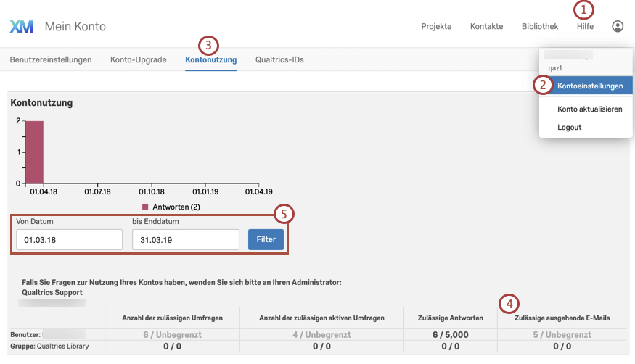Click the Benutzer row label
Image resolution: width=635 pixels, height=364 pixels.
pos(25,334)
